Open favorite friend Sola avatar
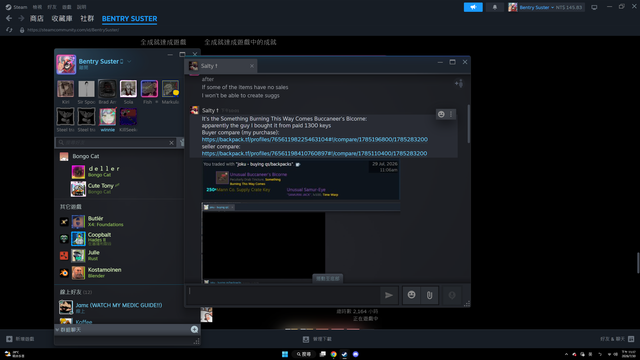This screenshot has width=640, height=360. [128, 89]
